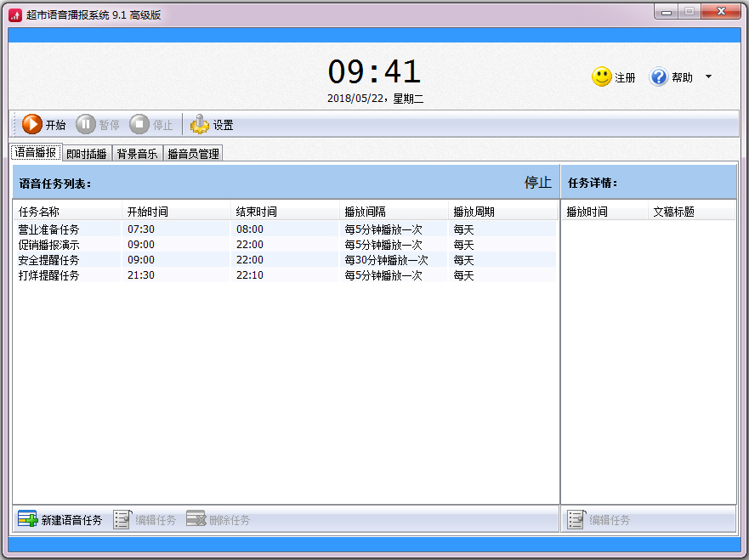Select the 打烊提醒任务 task

click(x=285, y=275)
